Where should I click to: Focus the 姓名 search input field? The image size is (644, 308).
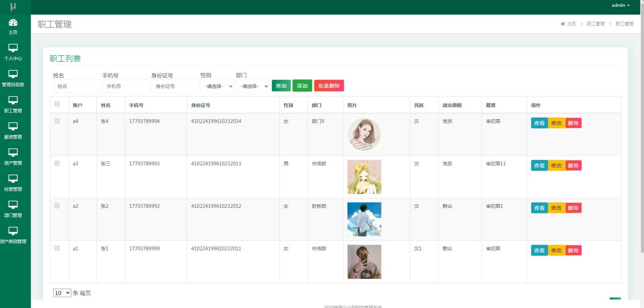(77, 86)
